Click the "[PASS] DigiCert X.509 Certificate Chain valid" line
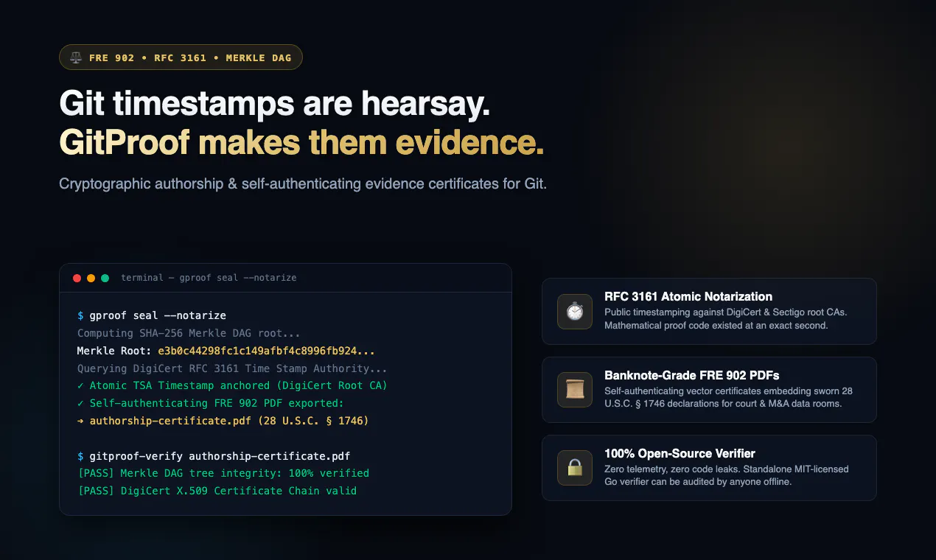Image resolution: width=936 pixels, height=560 pixels. pos(217,491)
